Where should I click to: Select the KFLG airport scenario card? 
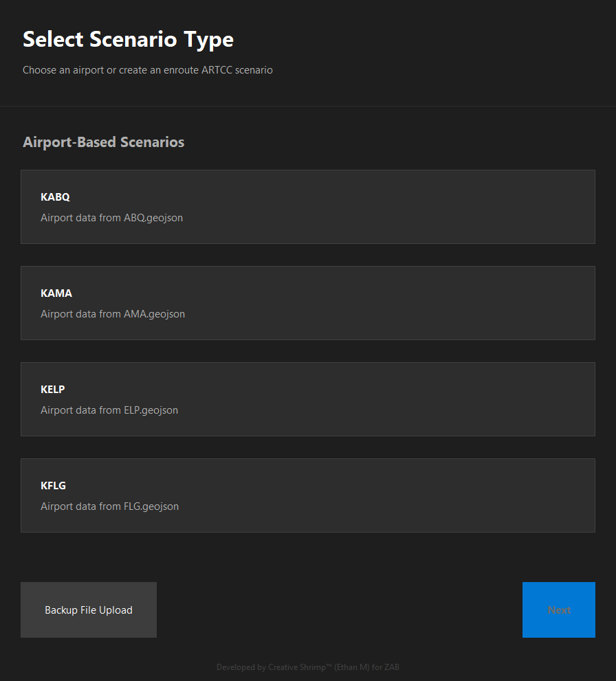307,495
